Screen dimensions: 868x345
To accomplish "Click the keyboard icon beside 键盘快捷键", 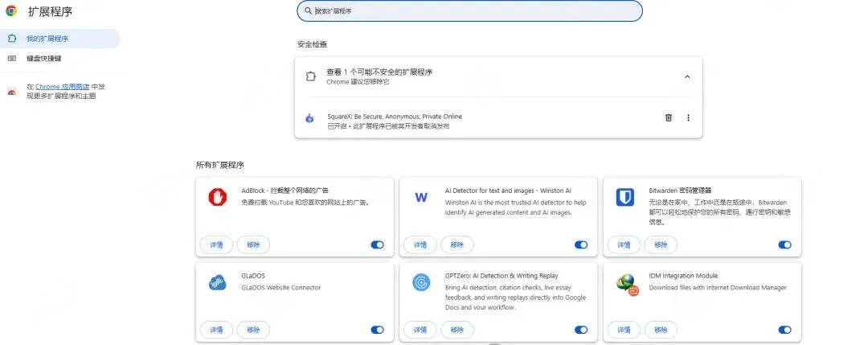I will [11, 58].
